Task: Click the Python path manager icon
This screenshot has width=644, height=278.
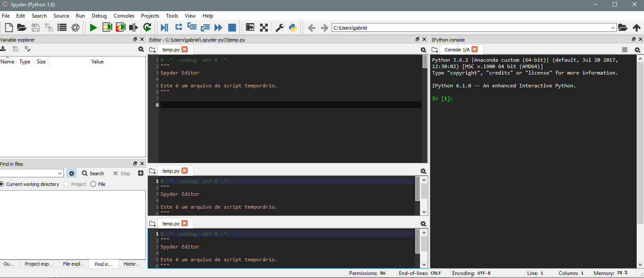Action: coord(293,27)
